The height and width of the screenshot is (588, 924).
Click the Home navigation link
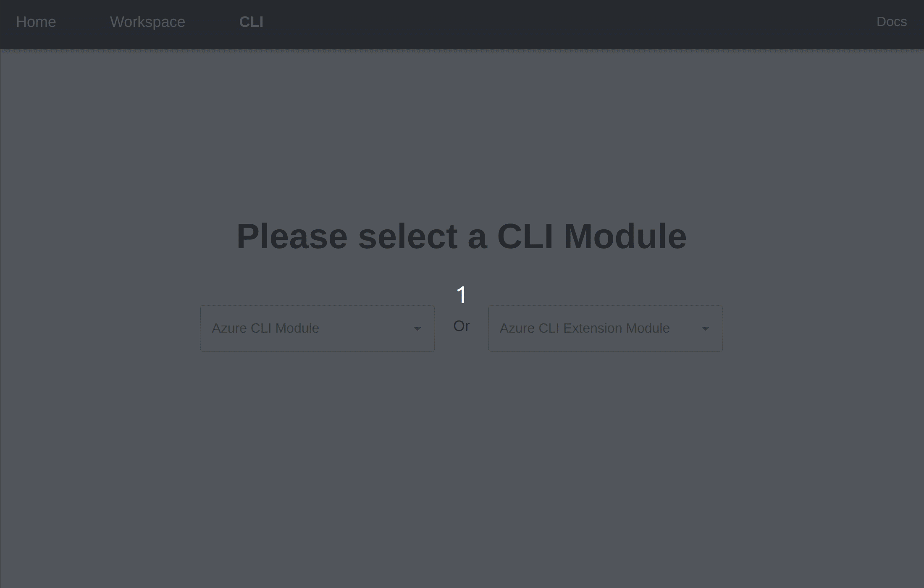(x=36, y=21)
